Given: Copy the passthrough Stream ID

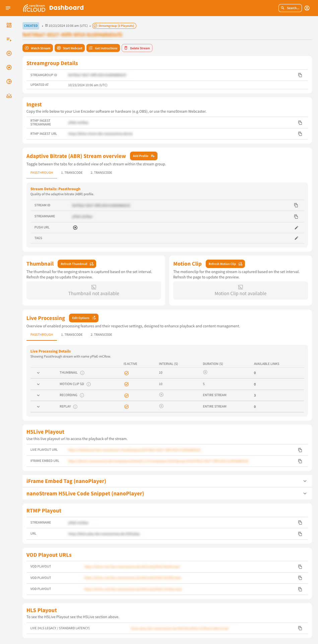Looking at the screenshot, I should [x=296, y=205].
